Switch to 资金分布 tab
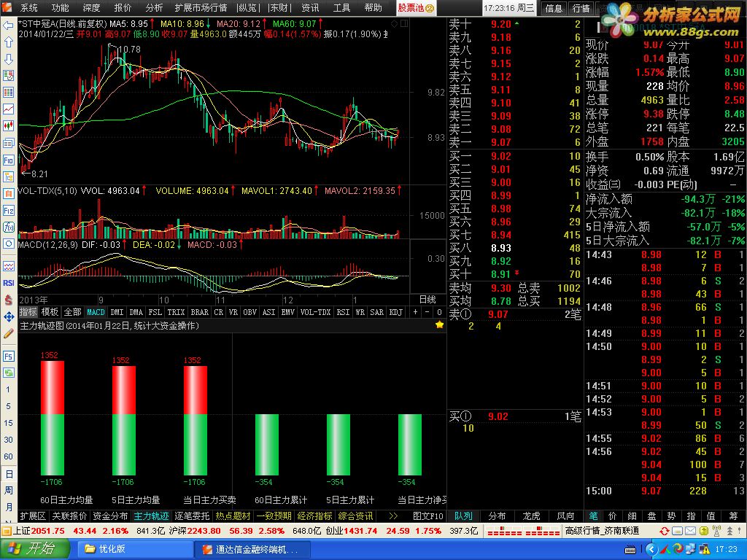This screenshot has height=560, width=747. click(110, 516)
